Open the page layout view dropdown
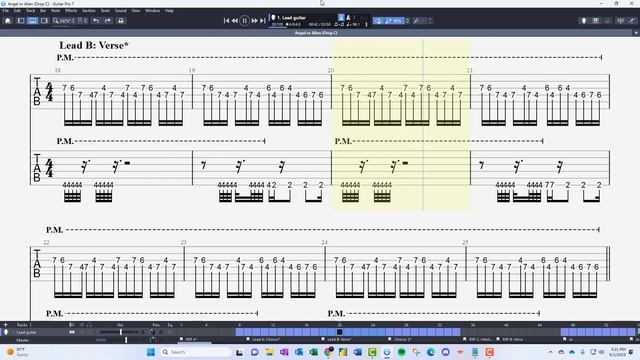Viewport: 640px width, 360px height. 82,21
